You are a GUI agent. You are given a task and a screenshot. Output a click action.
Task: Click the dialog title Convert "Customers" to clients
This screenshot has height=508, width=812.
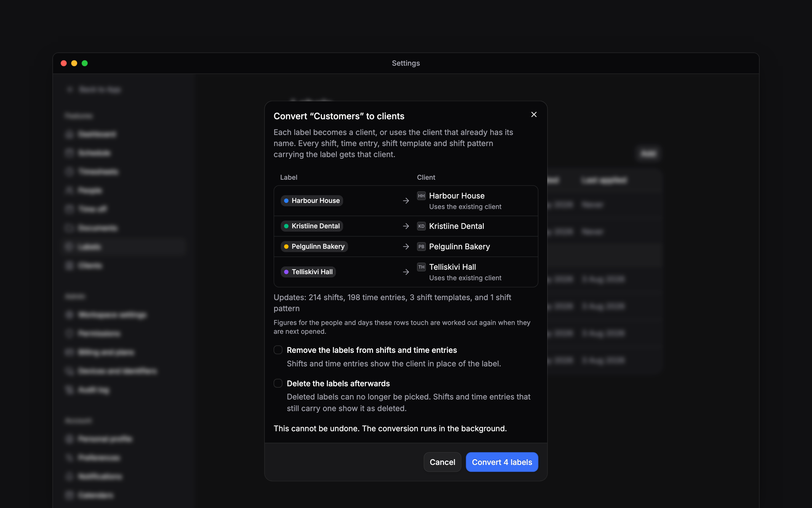[x=339, y=116]
